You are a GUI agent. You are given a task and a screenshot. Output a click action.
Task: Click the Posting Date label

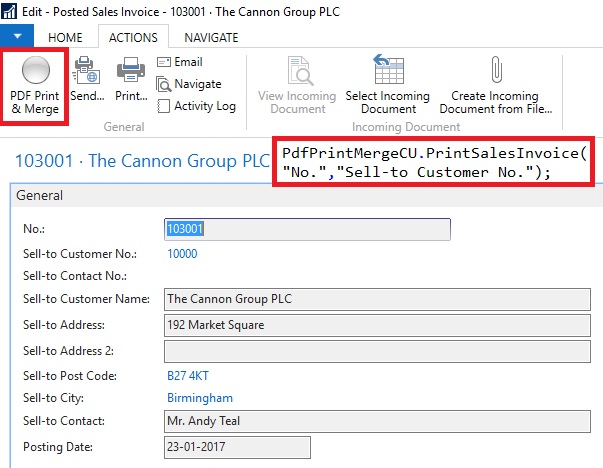click(x=58, y=447)
